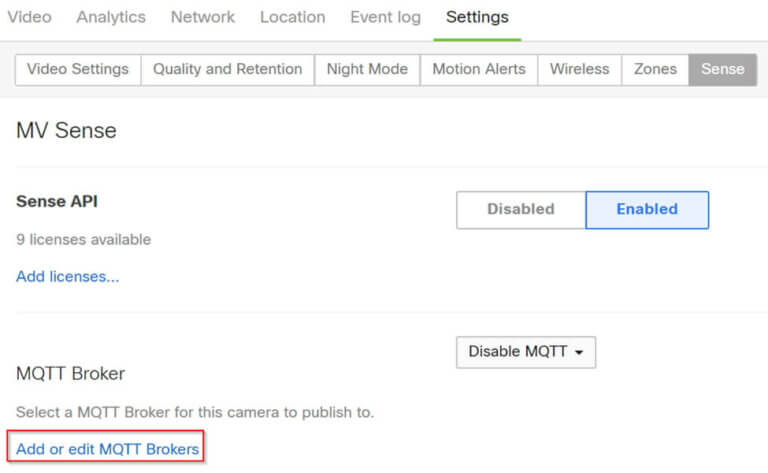Click the caret on MQTT dropdown
The height and width of the screenshot is (473, 768).
579,353
